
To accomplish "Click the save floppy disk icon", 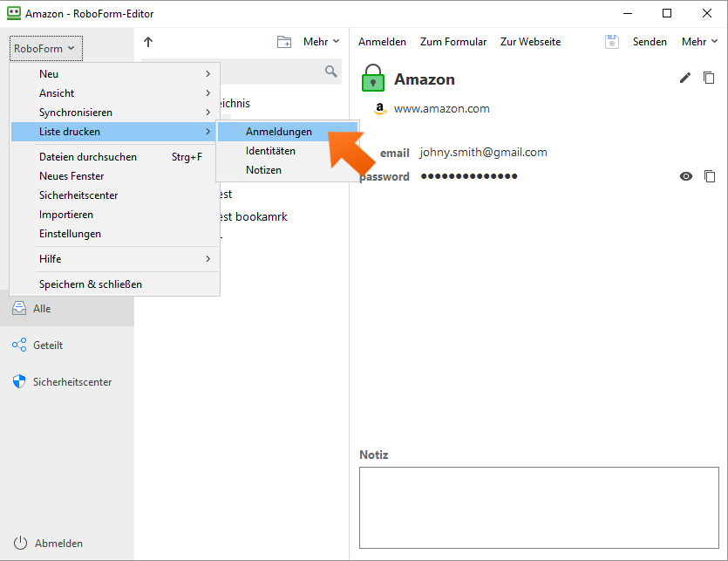I will 612,42.
